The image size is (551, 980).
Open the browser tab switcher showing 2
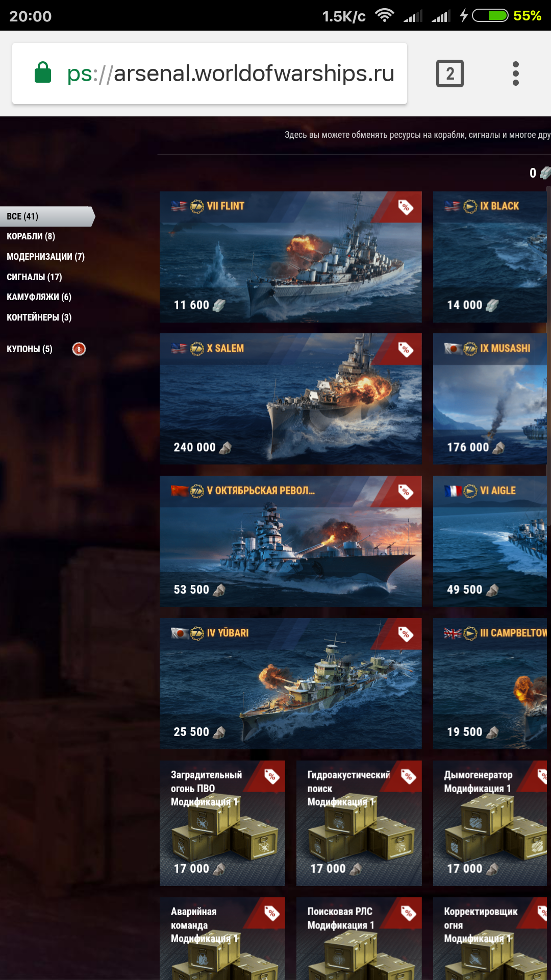pos(450,73)
